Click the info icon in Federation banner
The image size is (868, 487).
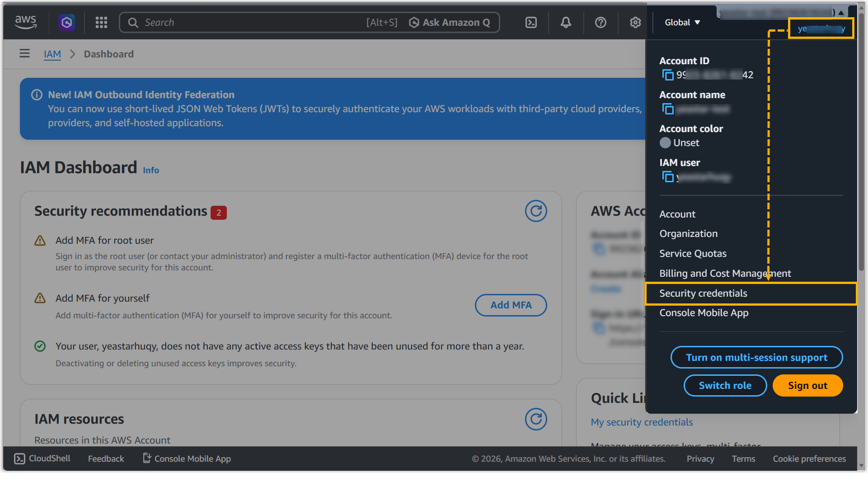(x=37, y=95)
